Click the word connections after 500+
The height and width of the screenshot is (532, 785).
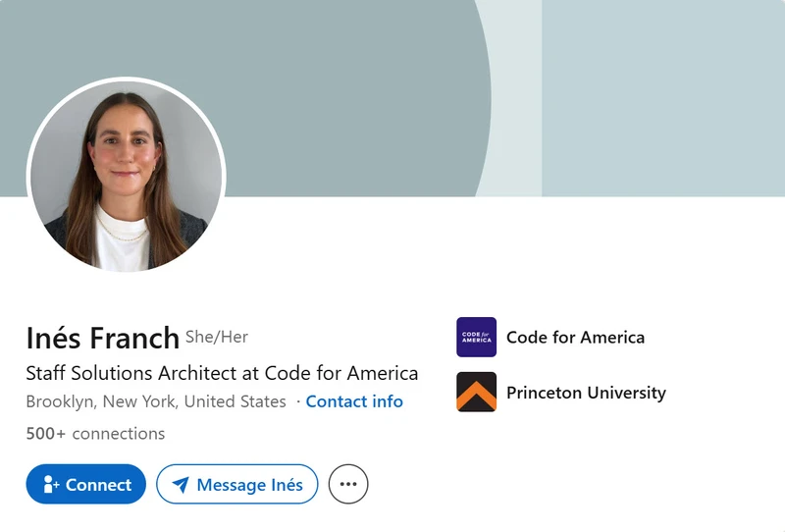pos(119,433)
